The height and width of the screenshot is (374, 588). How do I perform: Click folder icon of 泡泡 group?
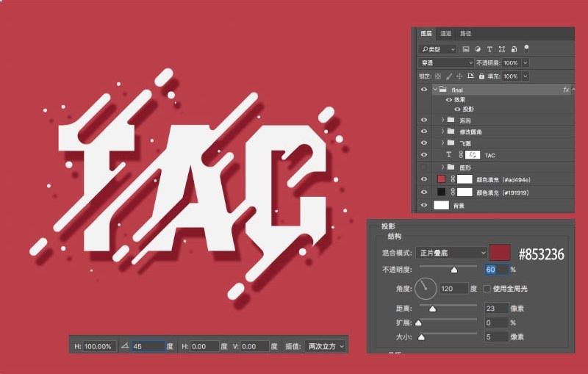pyautogui.click(x=451, y=120)
